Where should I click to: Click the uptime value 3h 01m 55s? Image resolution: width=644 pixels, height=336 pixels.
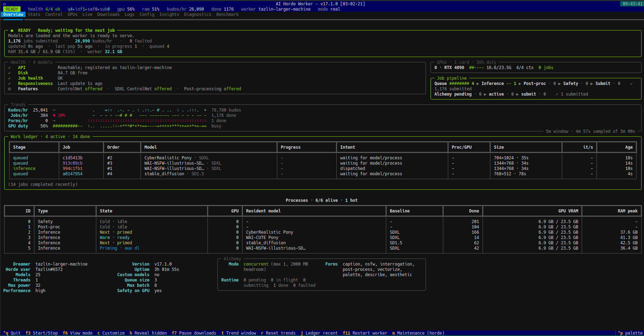click(167, 269)
